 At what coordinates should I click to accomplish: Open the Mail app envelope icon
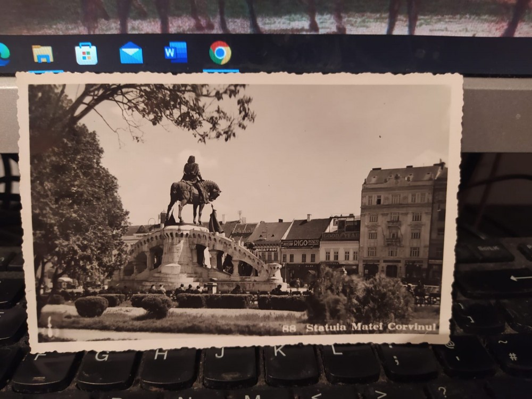coord(131,53)
